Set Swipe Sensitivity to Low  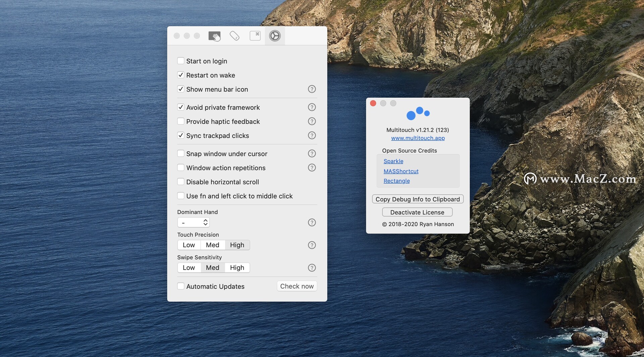pyautogui.click(x=189, y=268)
